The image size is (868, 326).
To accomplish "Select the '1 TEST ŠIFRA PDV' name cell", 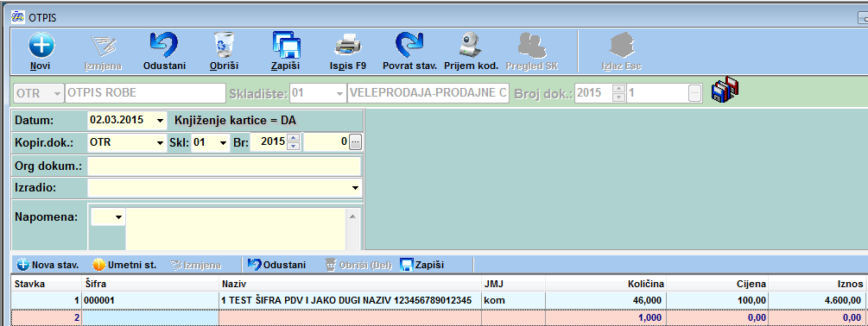I will click(x=351, y=301).
